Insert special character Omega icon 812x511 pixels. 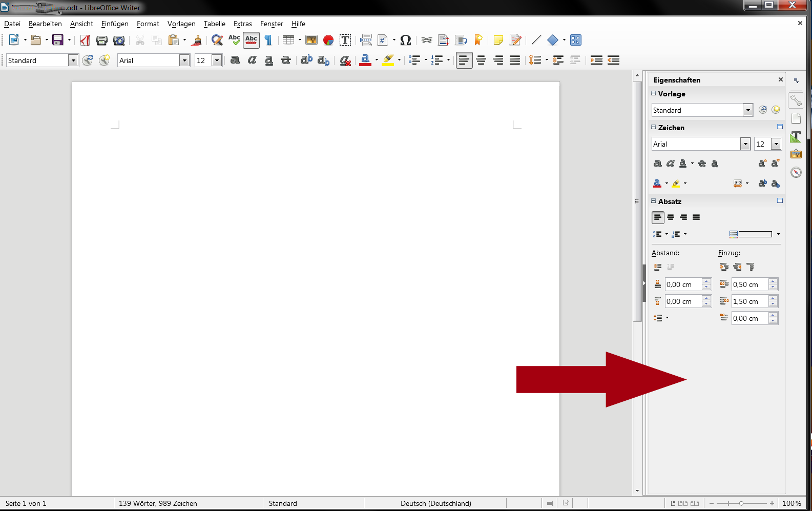(405, 40)
